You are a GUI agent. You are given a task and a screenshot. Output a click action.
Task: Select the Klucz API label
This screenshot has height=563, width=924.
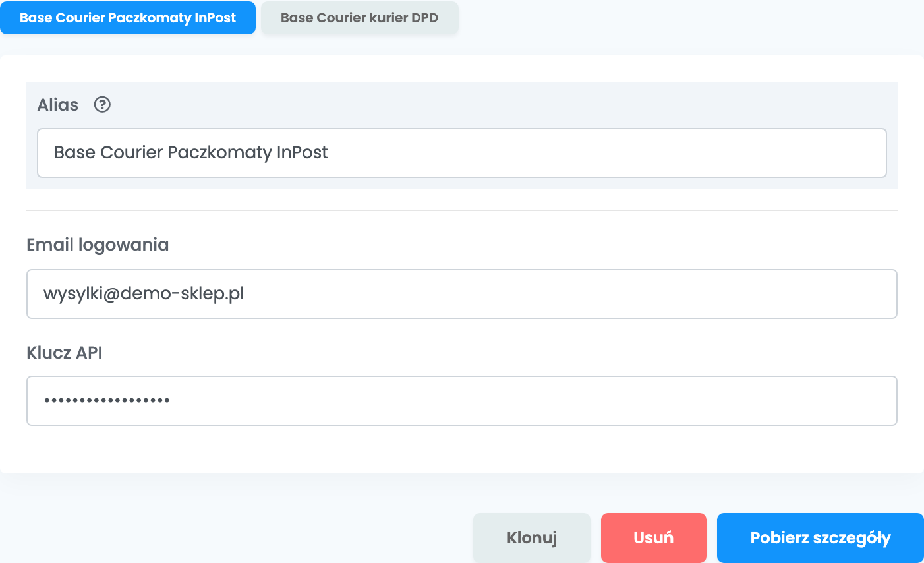[65, 353]
